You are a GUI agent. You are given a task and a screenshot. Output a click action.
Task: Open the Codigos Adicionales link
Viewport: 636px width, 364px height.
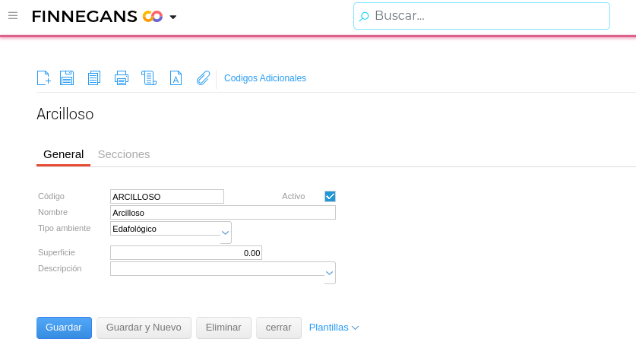click(x=265, y=78)
